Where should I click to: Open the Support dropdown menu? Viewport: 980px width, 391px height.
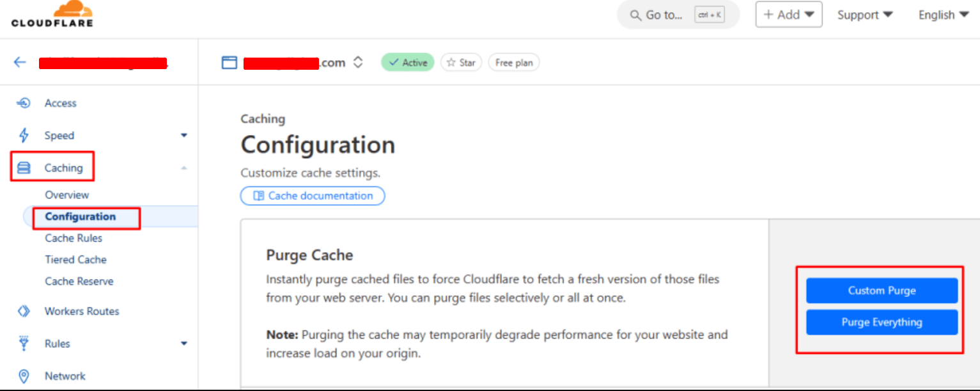[x=865, y=15]
